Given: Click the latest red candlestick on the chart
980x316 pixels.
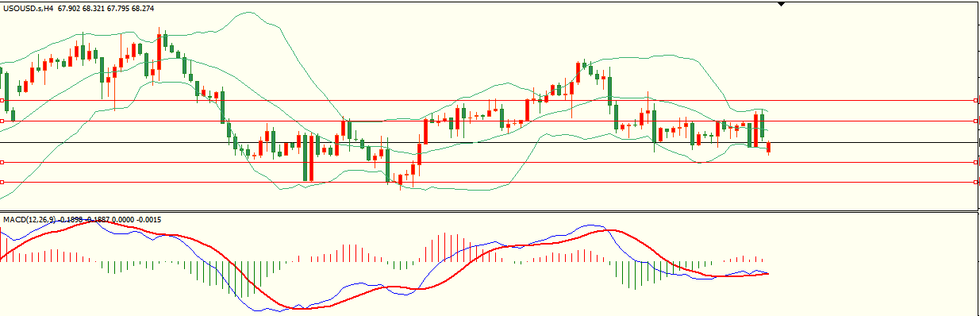Looking at the screenshot, I should click(x=768, y=148).
